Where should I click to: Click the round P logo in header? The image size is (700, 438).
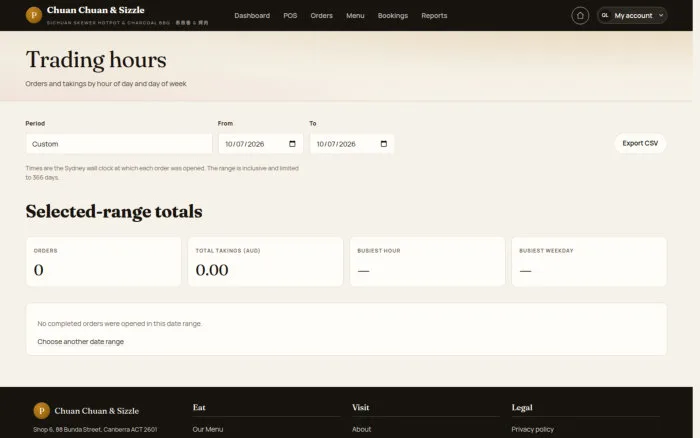tap(33, 15)
